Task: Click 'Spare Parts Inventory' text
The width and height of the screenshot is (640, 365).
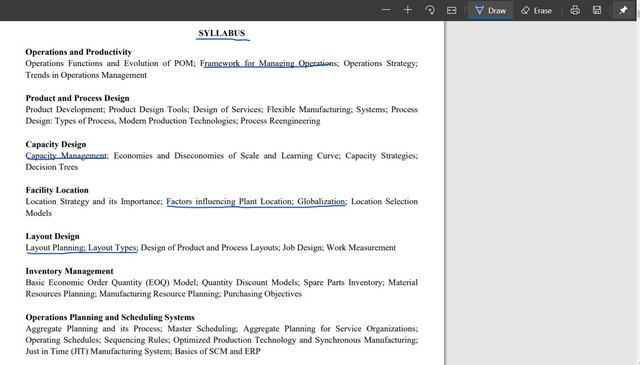Action: [x=343, y=283]
